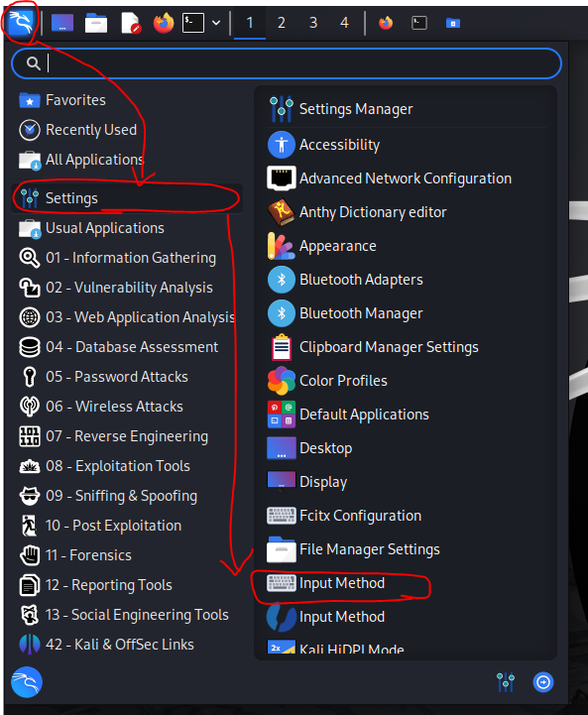Switch to workspace 1
Viewport: 588px width, 715px height.
pyautogui.click(x=250, y=23)
